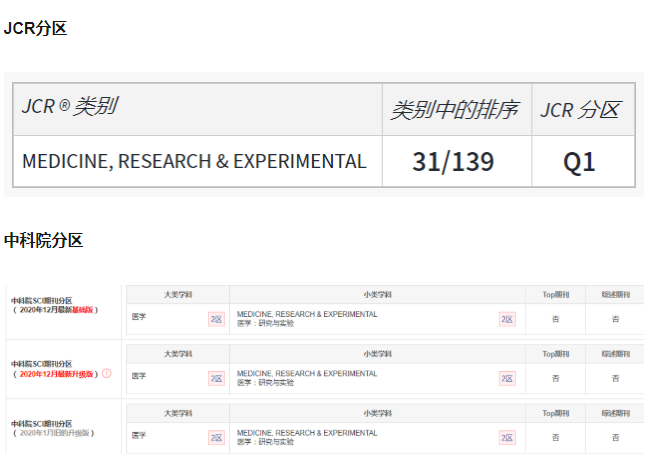
Task: Click the 中科院分区 section heading
Action: pos(43,240)
